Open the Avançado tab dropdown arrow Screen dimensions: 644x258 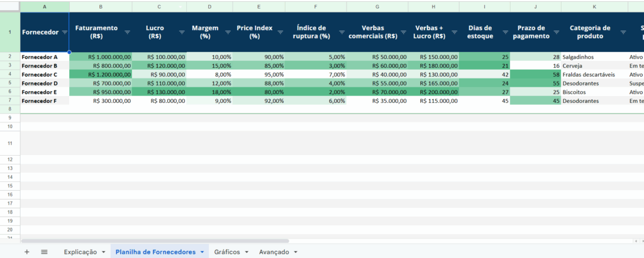click(x=296, y=252)
